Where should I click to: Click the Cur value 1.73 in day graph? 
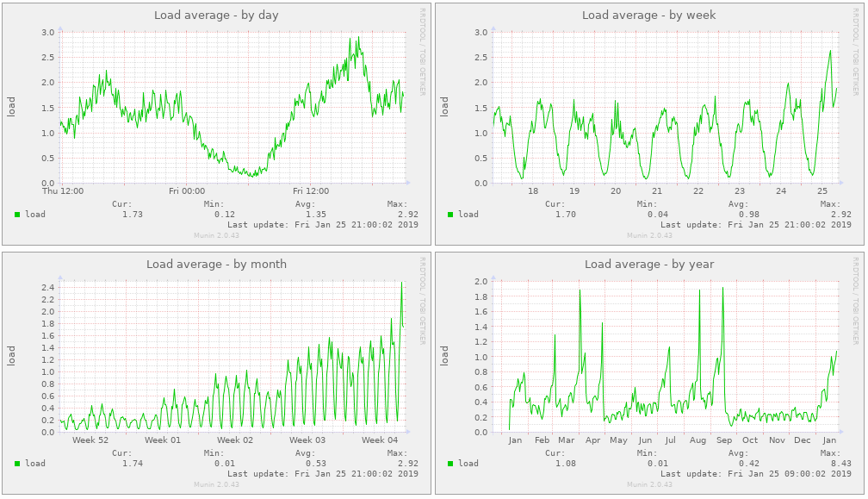tap(133, 215)
